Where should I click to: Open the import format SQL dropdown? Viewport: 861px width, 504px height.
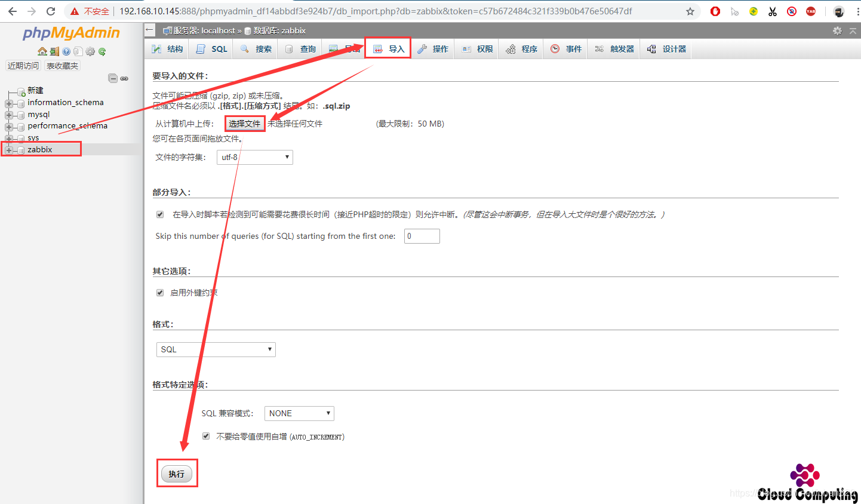[x=216, y=349]
